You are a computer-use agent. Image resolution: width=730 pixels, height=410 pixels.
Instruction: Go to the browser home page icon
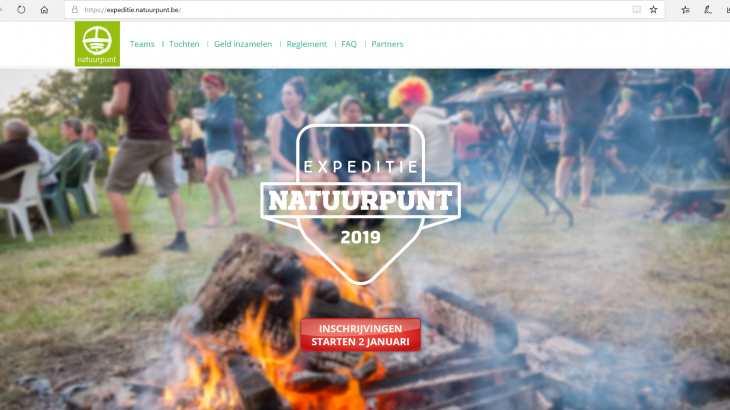click(x=44, y=10)
